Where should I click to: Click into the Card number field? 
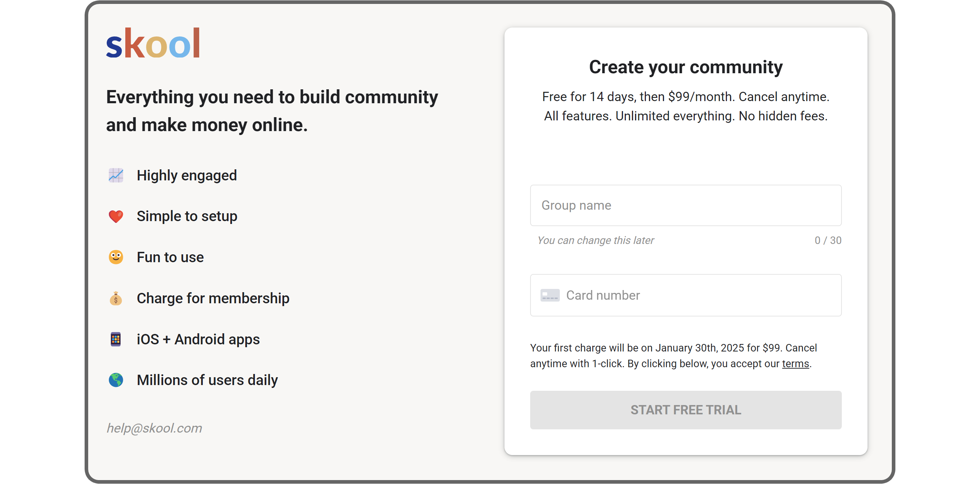pyautogui.click(x=700, y=295)
